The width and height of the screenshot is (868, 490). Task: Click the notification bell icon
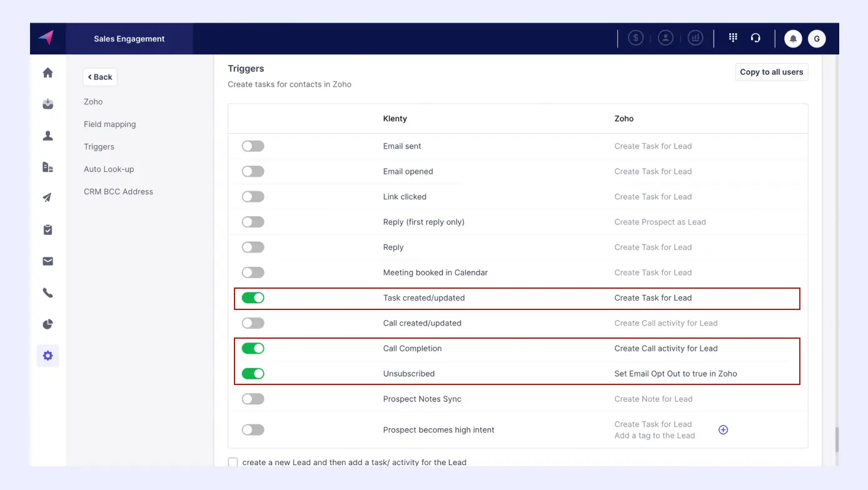pos(793,39)
